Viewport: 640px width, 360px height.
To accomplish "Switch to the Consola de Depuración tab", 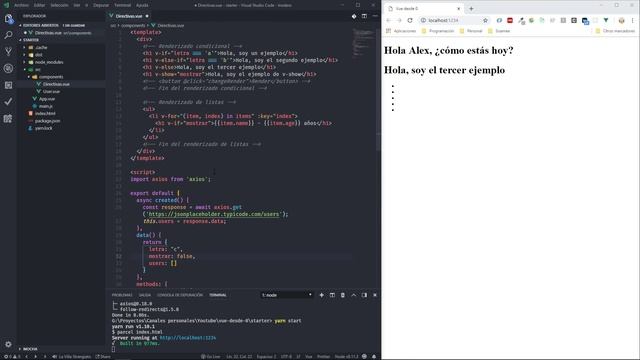I will pyautogui.click(x=180, y=295).
